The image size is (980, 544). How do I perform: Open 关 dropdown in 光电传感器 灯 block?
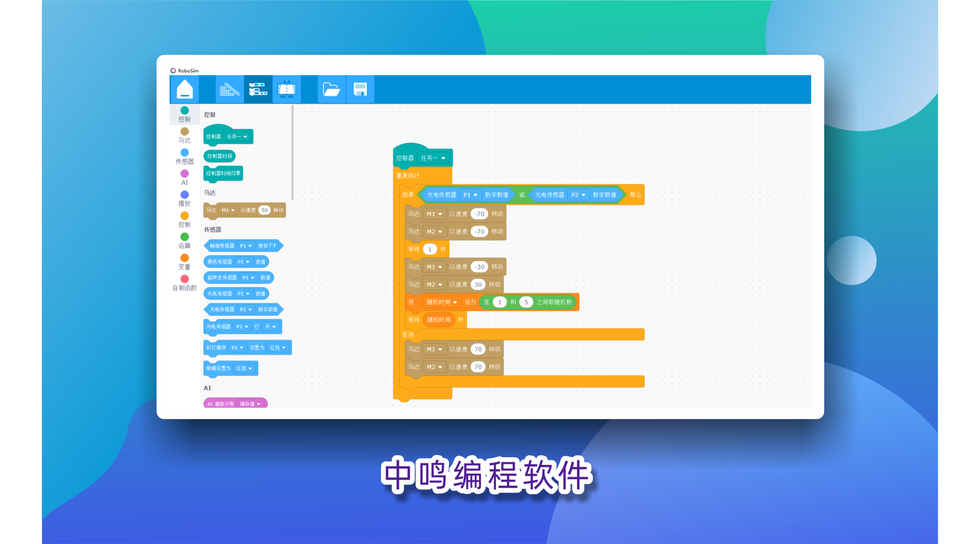(x=270, y=327)
